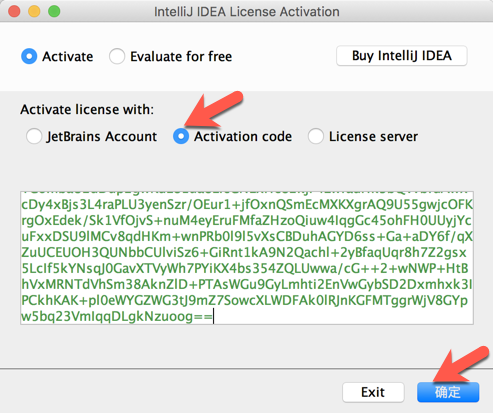Click the last code line ending with Nzuoog==
Screen dimensions: 493x413
coord(117,316)
